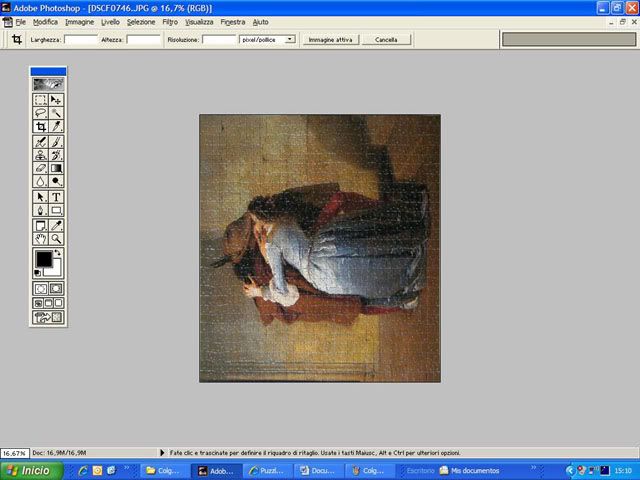Viewport: 640px width, 480px height.
Task: Open the Finestra menu
Action: (233, 22)
